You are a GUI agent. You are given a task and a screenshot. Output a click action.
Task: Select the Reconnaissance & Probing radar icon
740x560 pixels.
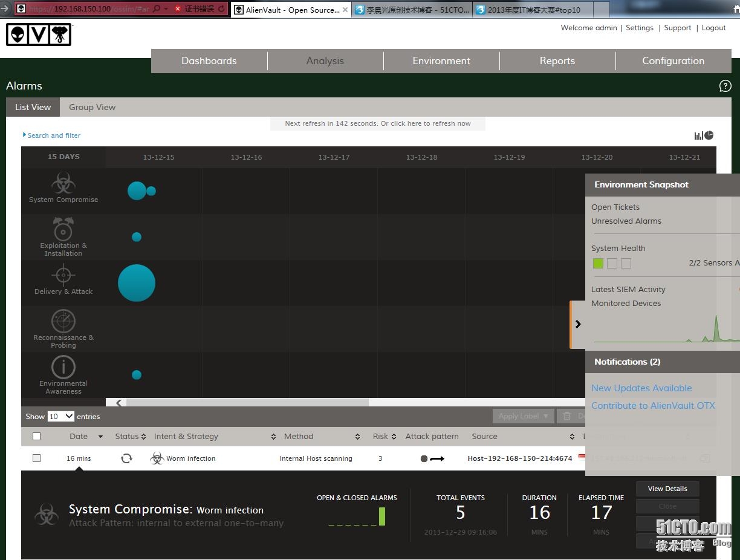pyautogui.click(x=63, y=321)
